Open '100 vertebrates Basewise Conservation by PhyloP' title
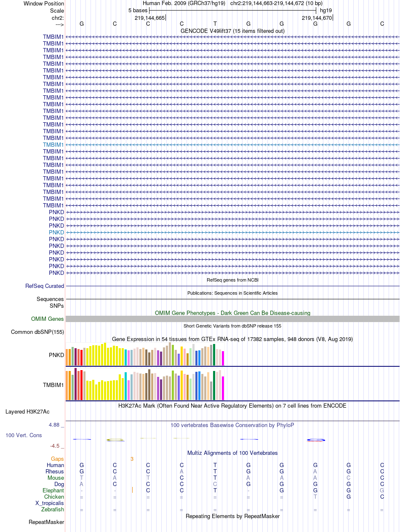This screenshot has width=400, height=532. pyautogui.click(x=232, y=425)
